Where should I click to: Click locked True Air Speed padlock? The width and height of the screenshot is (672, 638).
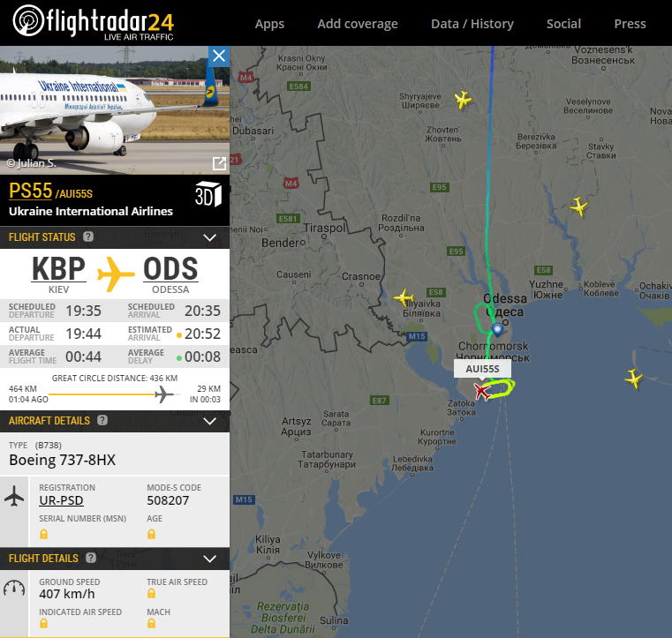151,593
